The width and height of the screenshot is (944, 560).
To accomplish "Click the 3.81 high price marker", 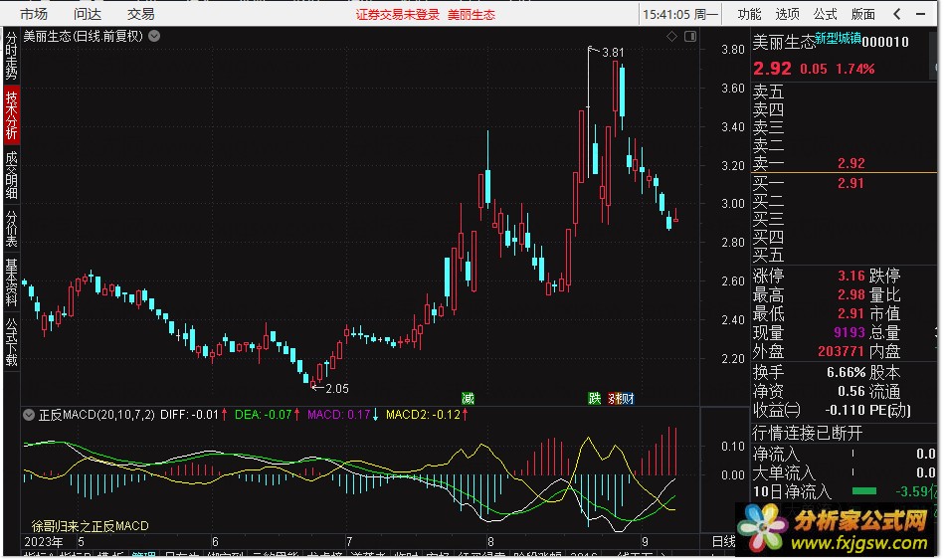I will 613,53.
